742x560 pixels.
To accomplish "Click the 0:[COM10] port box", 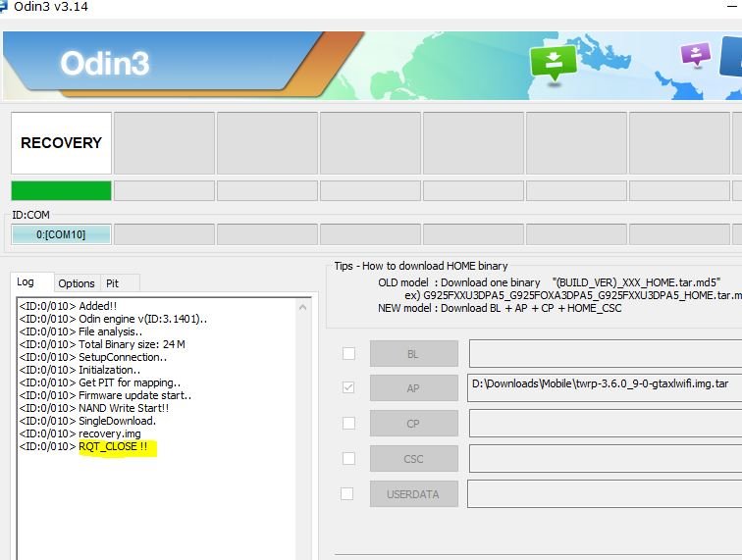I will click(x=62, y=234).
